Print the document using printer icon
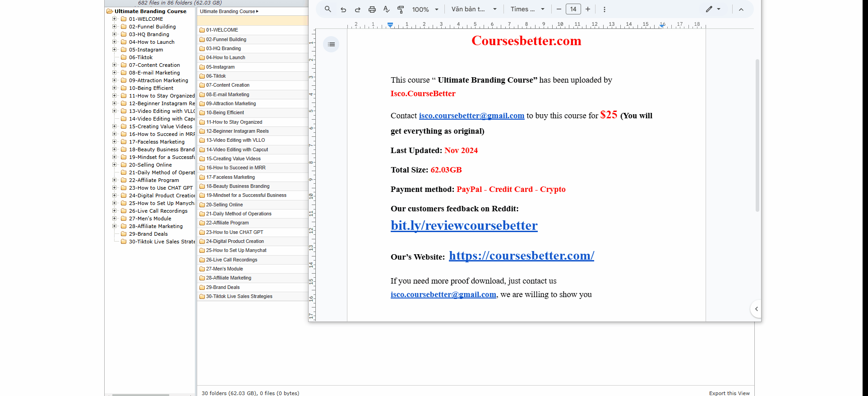 pyautogui.click(x=372, y=9)
